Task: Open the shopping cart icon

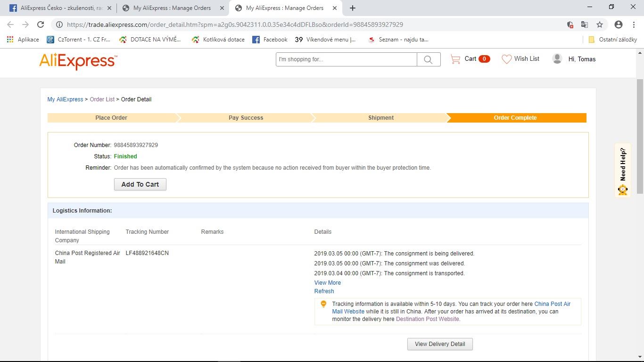Action: pyautogui.click(x=455, y=59)
